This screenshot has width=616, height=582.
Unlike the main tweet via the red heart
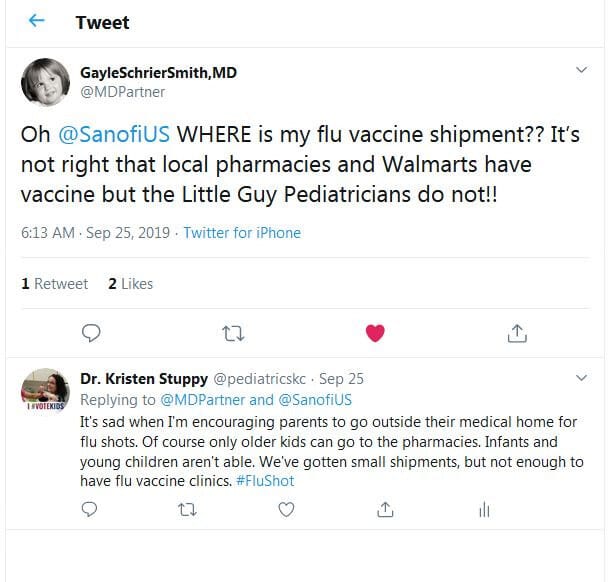click(375, 333)
